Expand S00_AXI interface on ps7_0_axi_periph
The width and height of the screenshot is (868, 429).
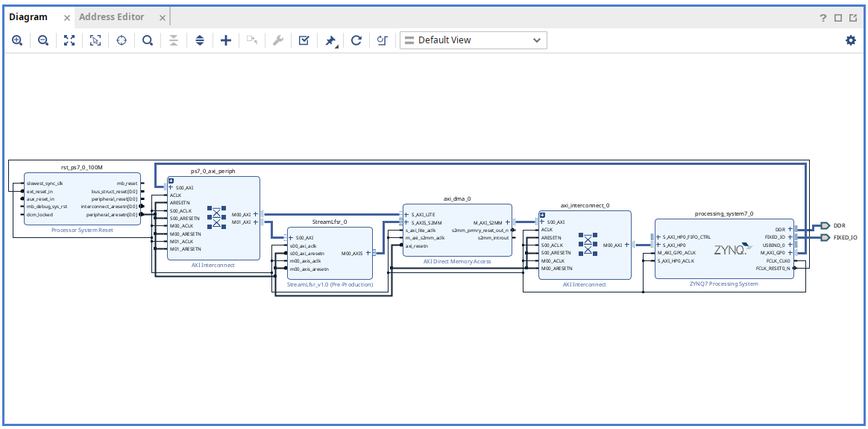coord(171,187)
